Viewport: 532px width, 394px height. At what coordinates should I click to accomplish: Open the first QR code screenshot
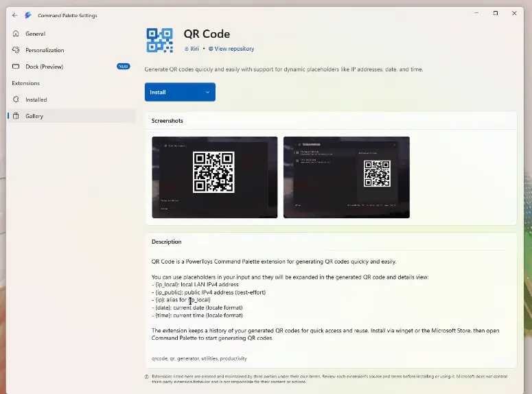point(215,178)
